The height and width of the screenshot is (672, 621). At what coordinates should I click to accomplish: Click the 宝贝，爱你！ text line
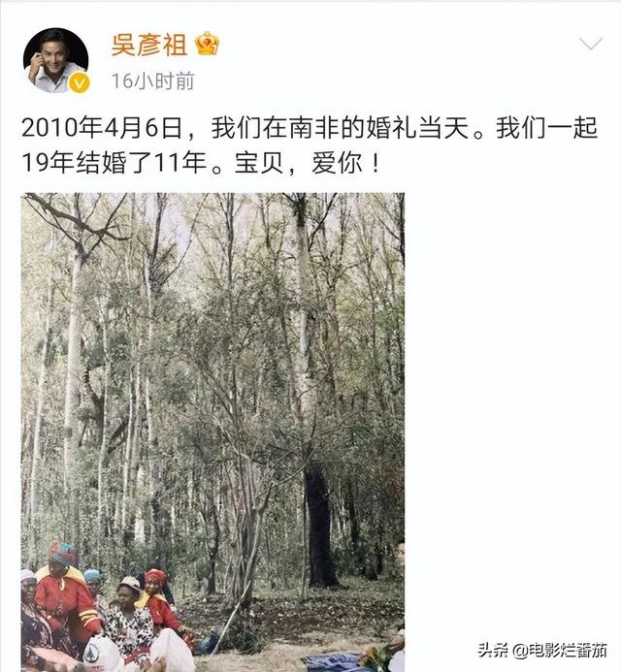(x=307, y=163)
